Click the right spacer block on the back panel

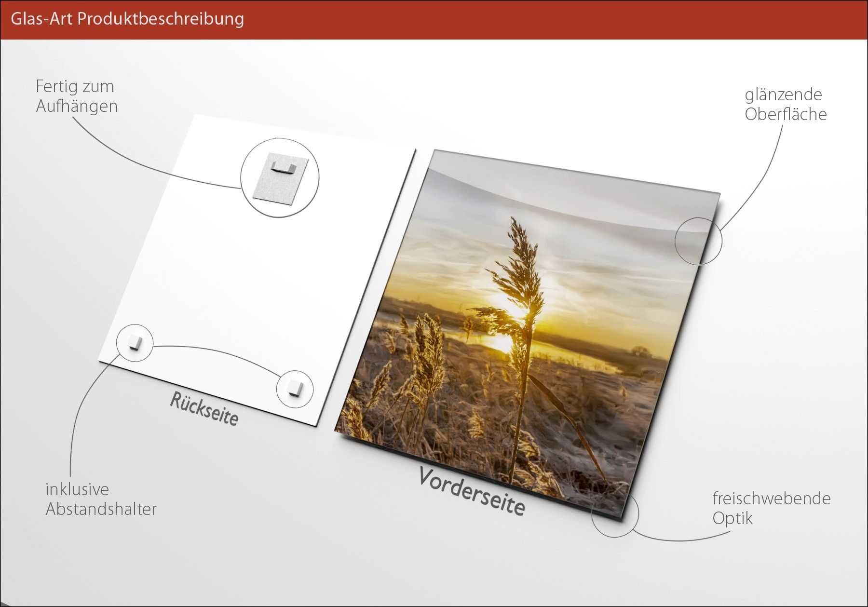[x=294, y=387]
